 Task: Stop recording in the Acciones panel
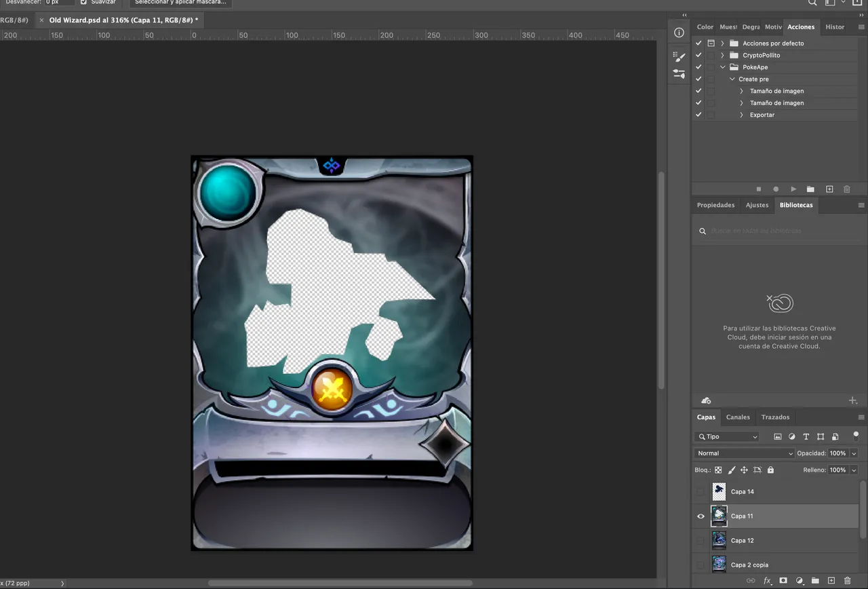click(x=759, y=189)
